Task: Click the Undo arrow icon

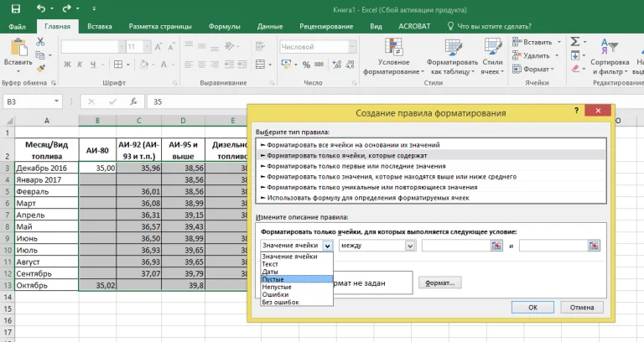Action: 40,8
